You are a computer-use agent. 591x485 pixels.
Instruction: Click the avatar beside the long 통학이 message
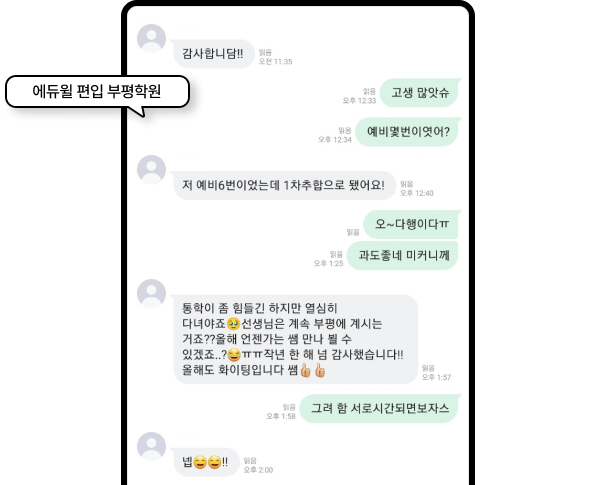(x=151, y=293)
